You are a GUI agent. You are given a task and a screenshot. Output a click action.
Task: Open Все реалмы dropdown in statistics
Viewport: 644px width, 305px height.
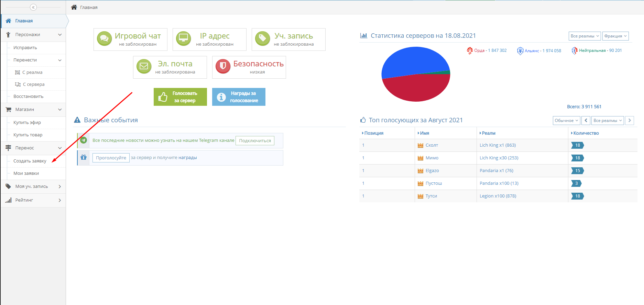pyautogui.click(x=585, y=36)
